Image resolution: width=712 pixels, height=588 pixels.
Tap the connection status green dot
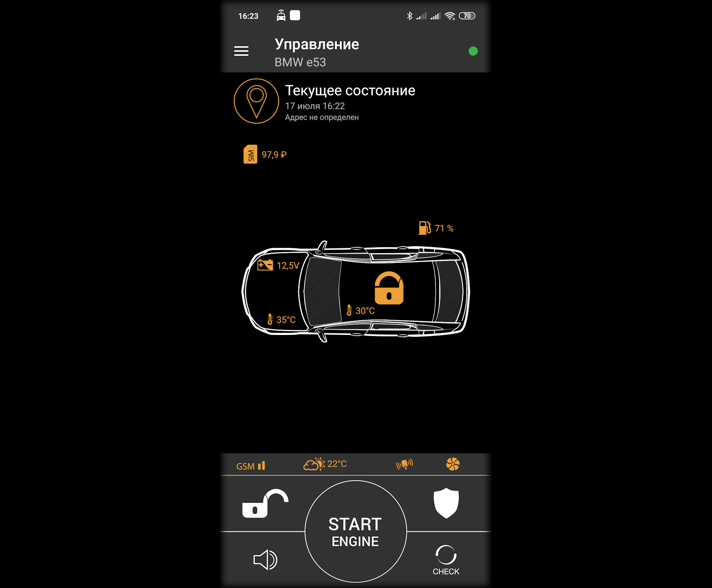click(x=473, y=51)
